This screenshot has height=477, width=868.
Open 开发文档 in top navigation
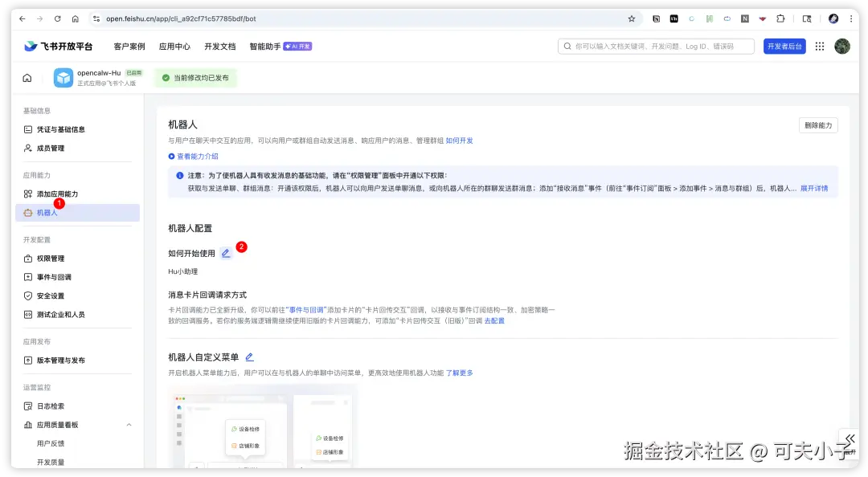coord(220,47)
